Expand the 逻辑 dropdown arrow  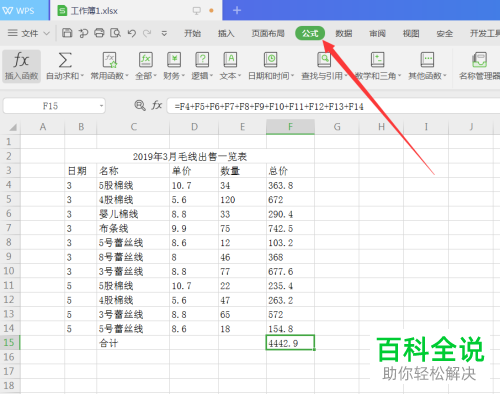(x=211, y=76)
